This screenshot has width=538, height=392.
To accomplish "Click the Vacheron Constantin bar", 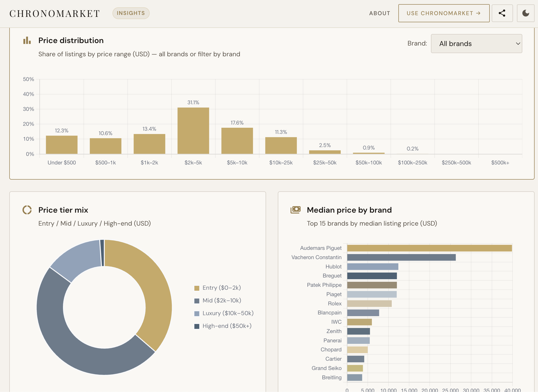I will point(401,257).
